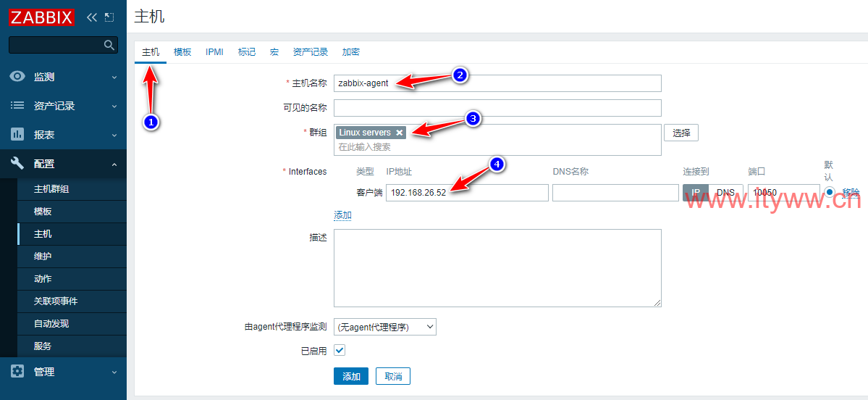This screenshot has height=400, width=868.
Task: Open 动作 in sidebar
Action: pos(72,279)
